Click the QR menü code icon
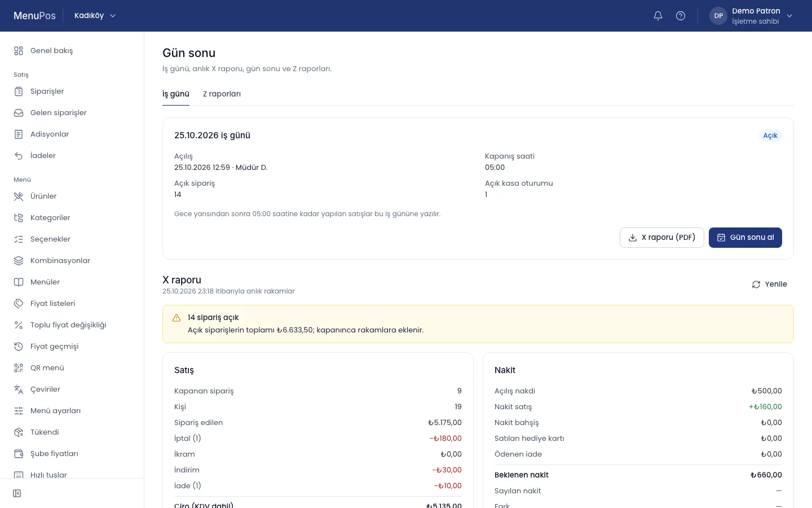Screen dimensions: 812x508 pos(19,368)
